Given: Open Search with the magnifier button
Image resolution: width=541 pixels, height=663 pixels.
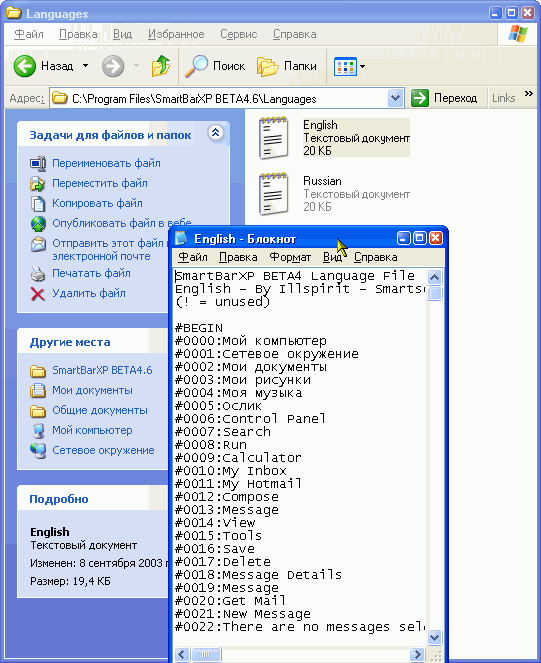Looking at the screenshot, I should tap(215, 66).
